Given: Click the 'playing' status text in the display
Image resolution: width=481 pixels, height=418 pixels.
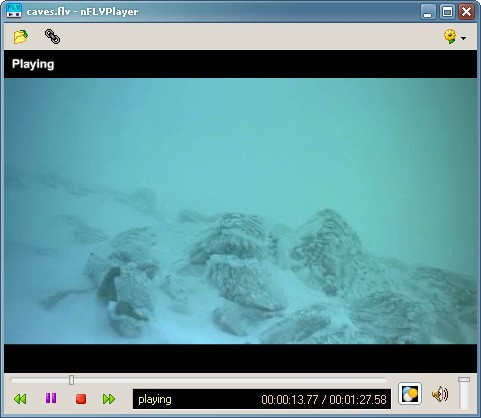Looking at the screenshot, I should coord(155,399).
